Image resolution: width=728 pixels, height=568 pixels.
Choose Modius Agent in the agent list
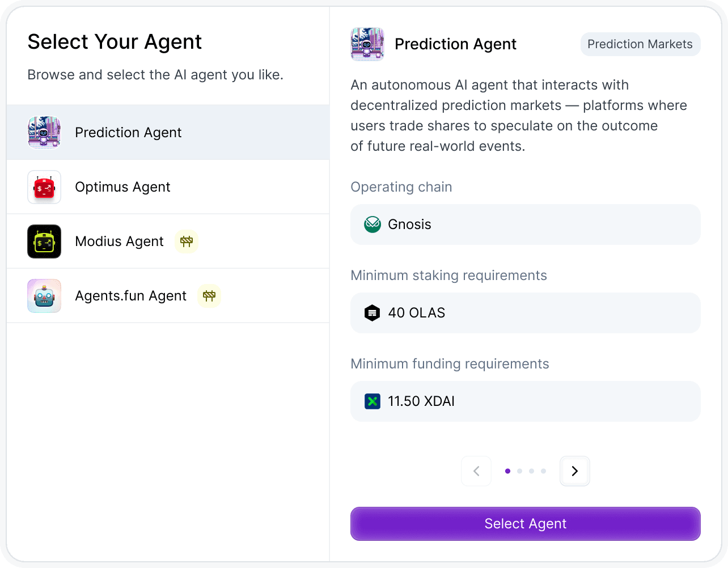pyautogui.click(x=119, y=241)
